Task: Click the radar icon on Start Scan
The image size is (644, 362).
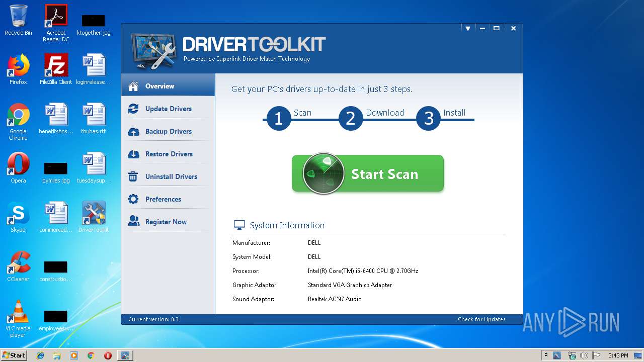Action: point(323,173)
